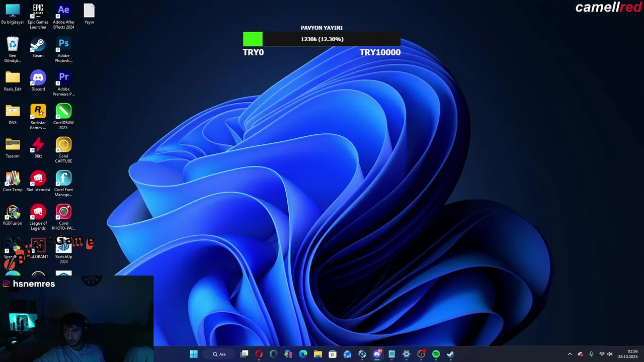Viewport: 644px width, 362px height.
Task: Select the Corel CAPTURE desktop icon
Action: (63, 151)
